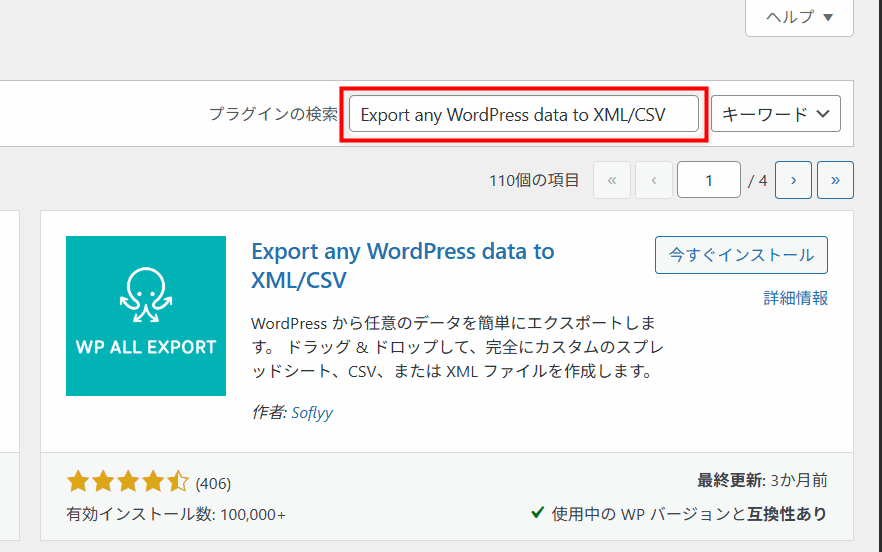Click the 今すぐインストール button
882x552 pixels.
click(741, 255)
